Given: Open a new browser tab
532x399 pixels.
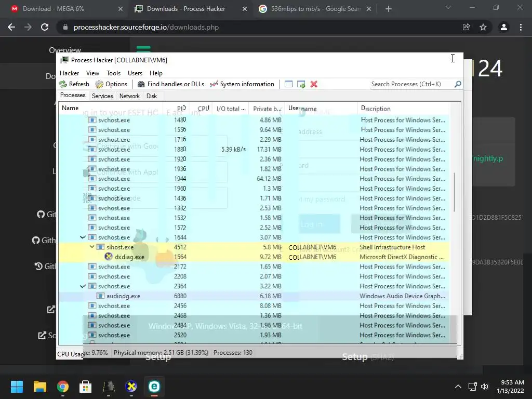Looking at the screenshot, I should (389, 9).
